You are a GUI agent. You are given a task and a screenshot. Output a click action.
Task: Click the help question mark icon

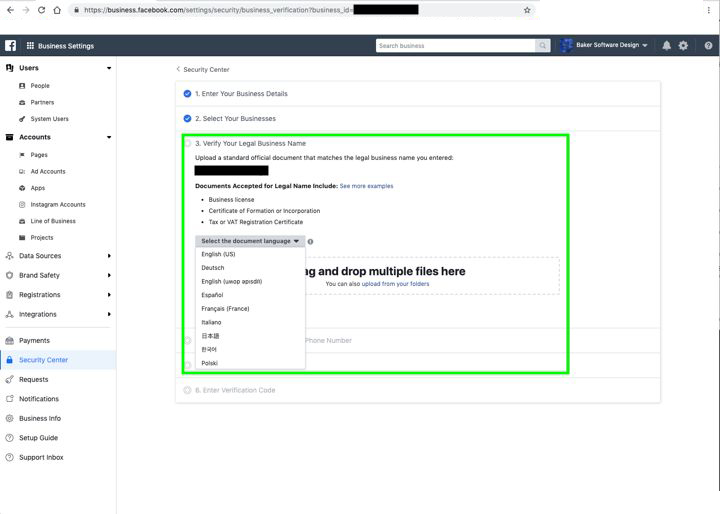pyautogui.click(x=708, y=45)
